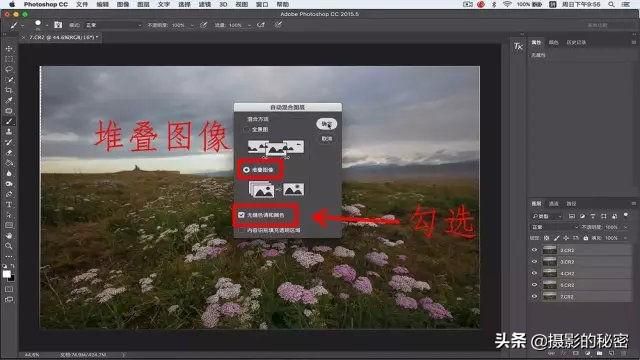This screenshot has height=360, width=640.
Task: Select the Clone Stamp tool
Action: pos(9,132)
